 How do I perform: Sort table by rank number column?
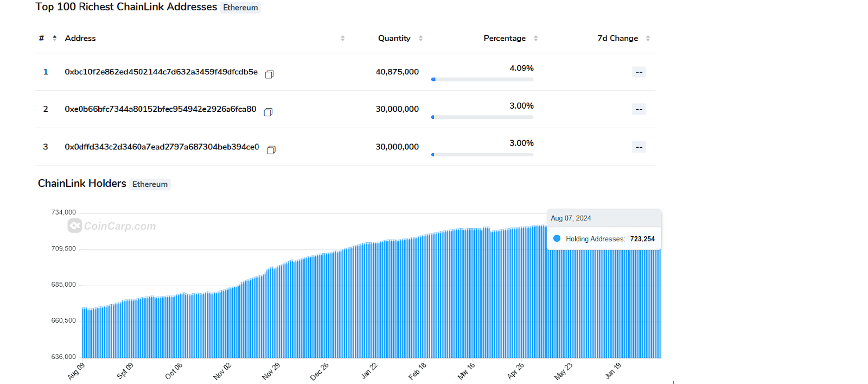pos(54,38)
